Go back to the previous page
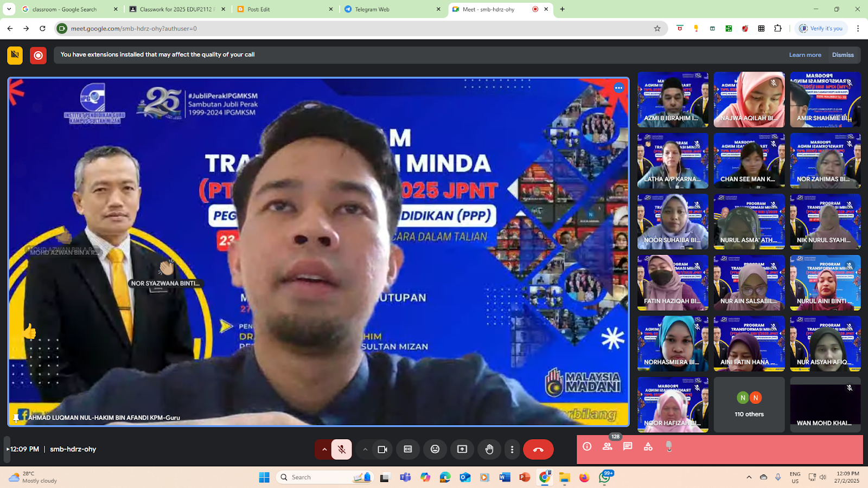The width and height of the screenshot is (868, 488). click(10, 28)
